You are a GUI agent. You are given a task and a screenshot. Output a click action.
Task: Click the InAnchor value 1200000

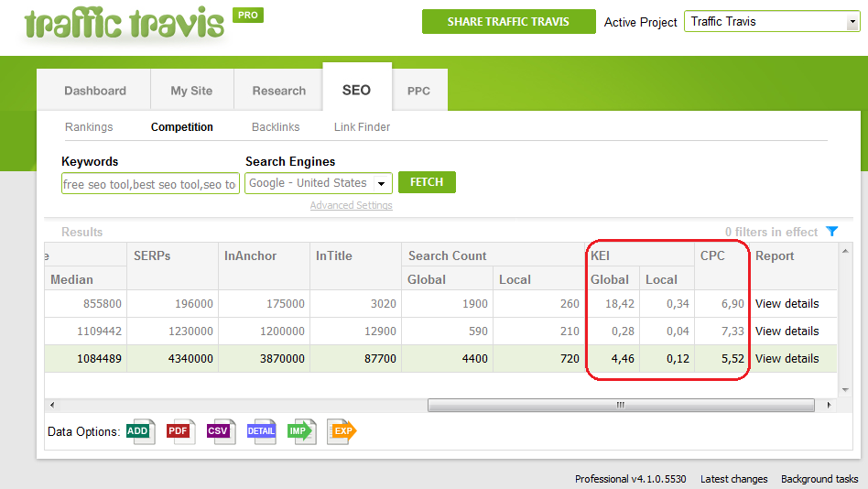tap(282, 331)
